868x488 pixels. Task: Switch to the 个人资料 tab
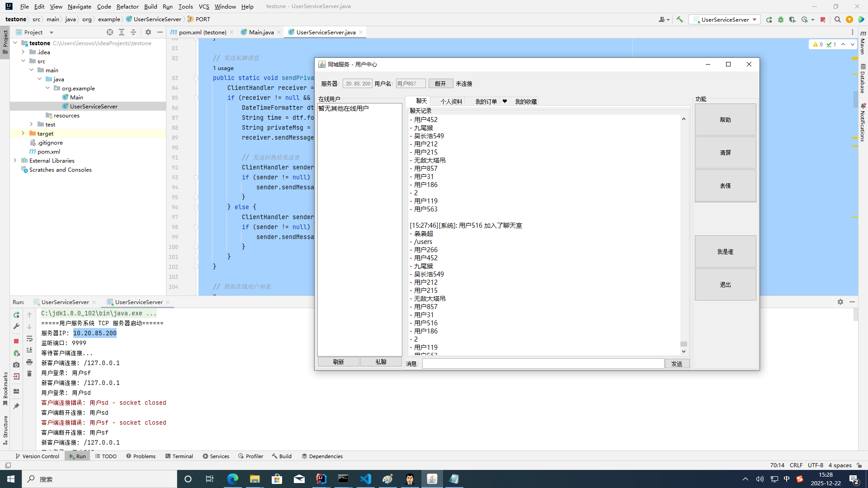click(x=451, y=102)
